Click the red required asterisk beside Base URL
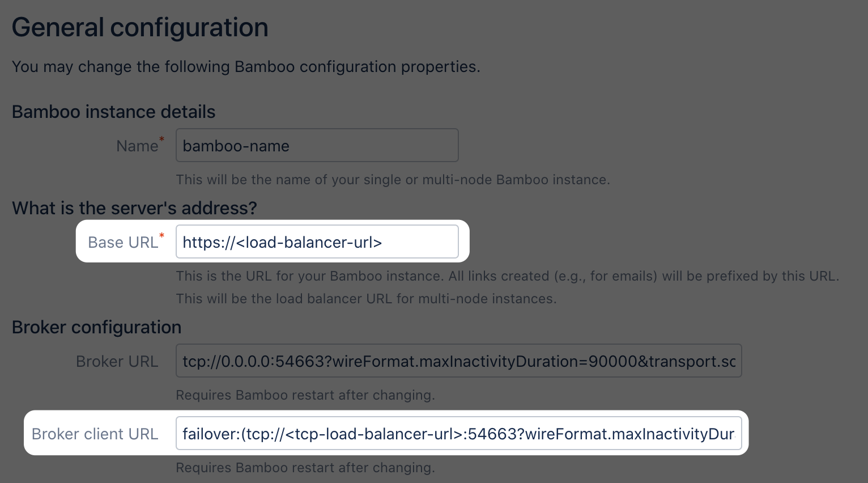 click(162, 235)
